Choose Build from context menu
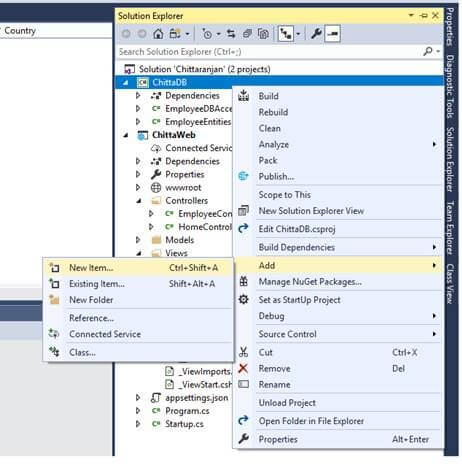The width and height of the screenshot is (462, 473). point(268,96)
